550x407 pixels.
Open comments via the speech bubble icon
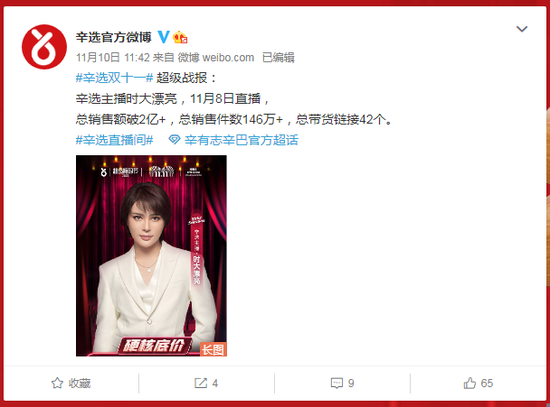point(337,383)
